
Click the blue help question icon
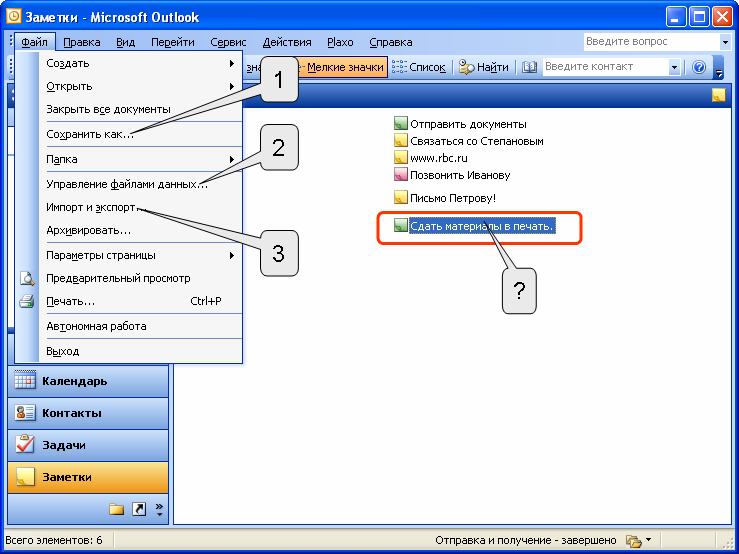click(x=699, y=67)
